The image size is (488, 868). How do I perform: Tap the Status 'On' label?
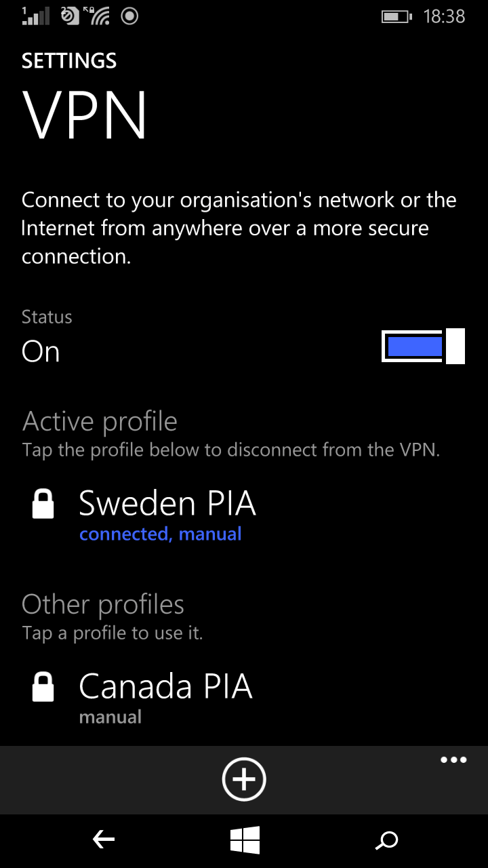(41, 352)
